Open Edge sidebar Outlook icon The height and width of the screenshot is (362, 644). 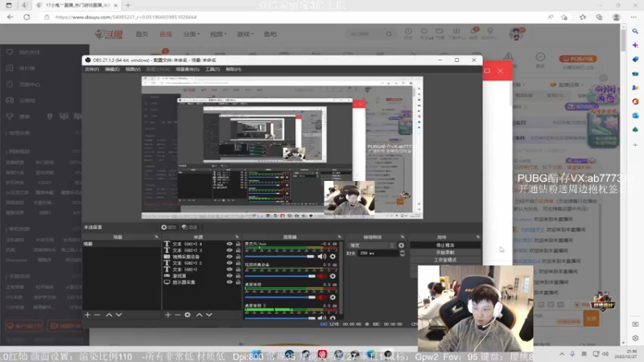point(635,116)
